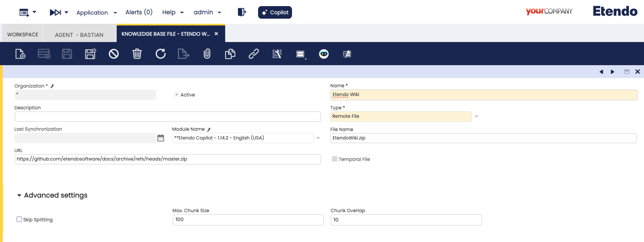
Task: Go to the next record arrow
Action: tap(612, 72)
